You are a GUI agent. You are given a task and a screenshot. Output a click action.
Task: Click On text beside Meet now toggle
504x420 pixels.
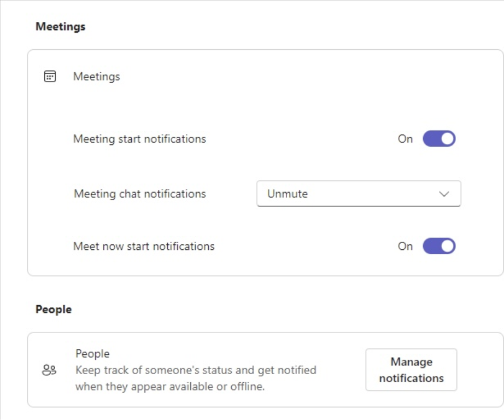click(x=405, y=246)
